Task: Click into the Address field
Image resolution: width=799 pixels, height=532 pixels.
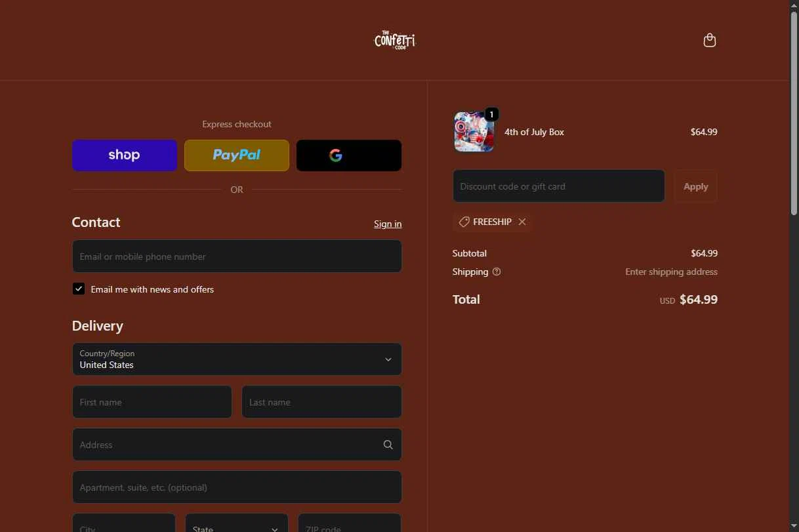Action: (237, 445)
